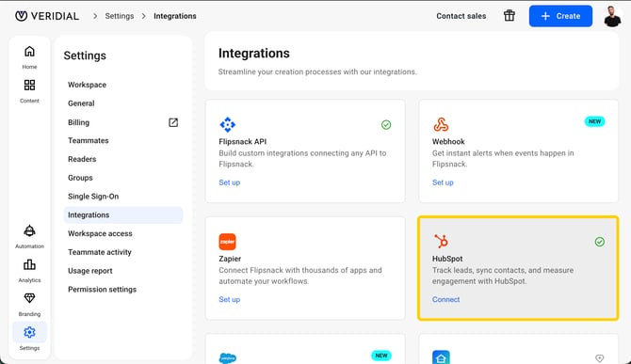Click 'Build custom integrations' description
Image resolution: width=631 pixels, height=364 pixels.
pos(302,159)
